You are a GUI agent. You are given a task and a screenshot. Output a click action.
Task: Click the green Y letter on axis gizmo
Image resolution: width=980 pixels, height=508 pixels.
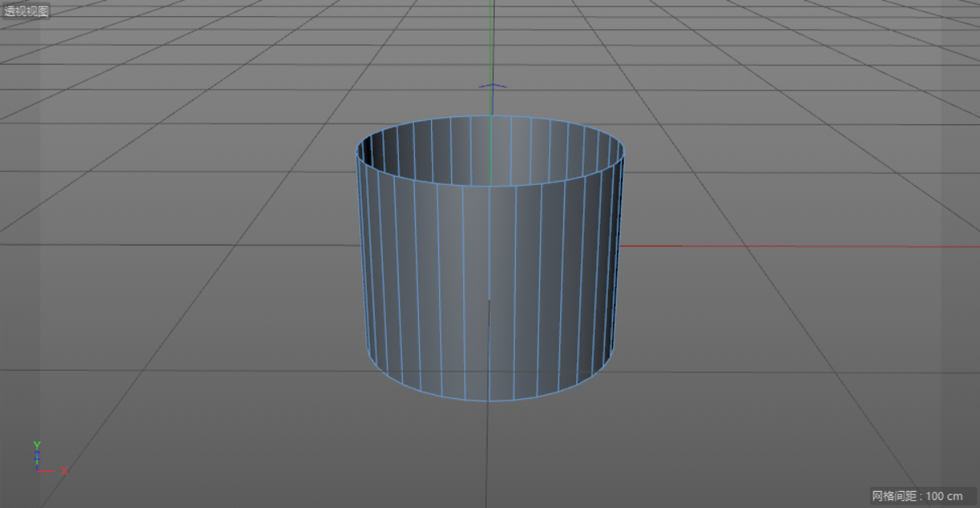pyautogui.click(x=37, y=445)
